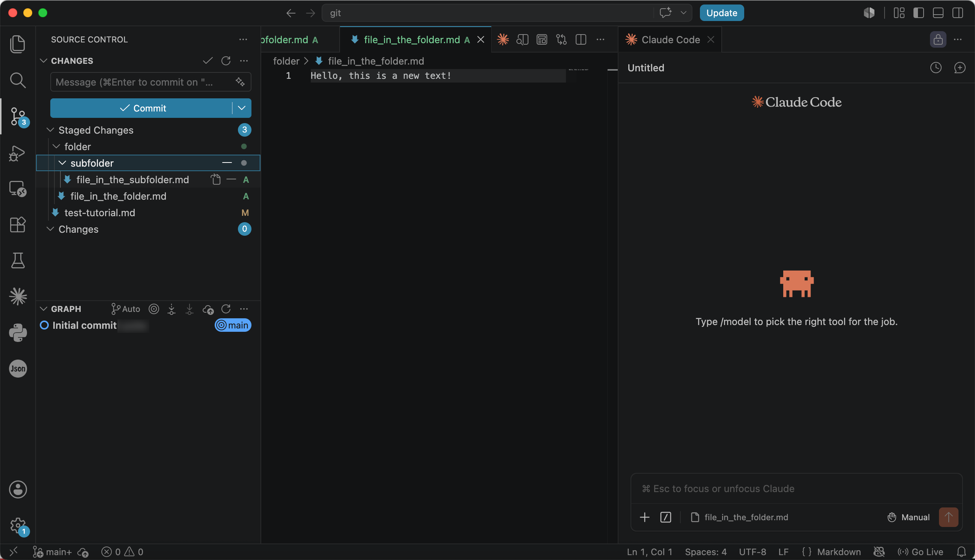Image resolution: width=975 pixels, height=560 pixels.
Task: Click the Update button
Action: tap(722, 13)
